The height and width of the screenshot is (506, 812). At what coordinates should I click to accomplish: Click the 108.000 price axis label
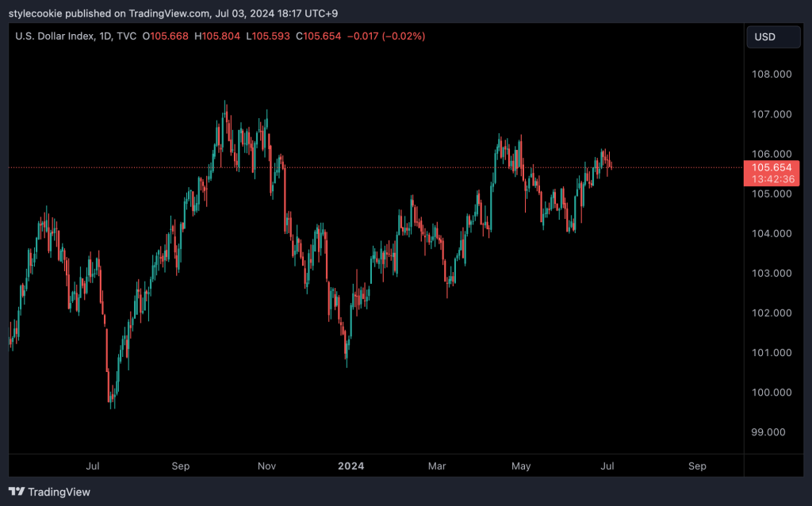[772, 75]
